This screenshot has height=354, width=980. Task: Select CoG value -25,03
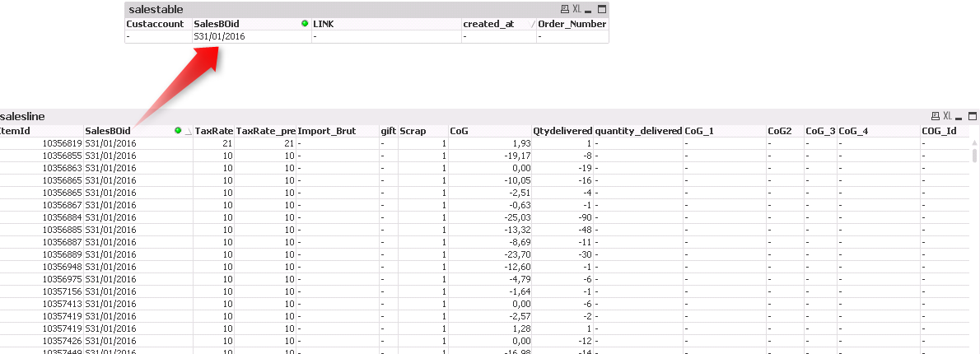click(x=517, y=217)
